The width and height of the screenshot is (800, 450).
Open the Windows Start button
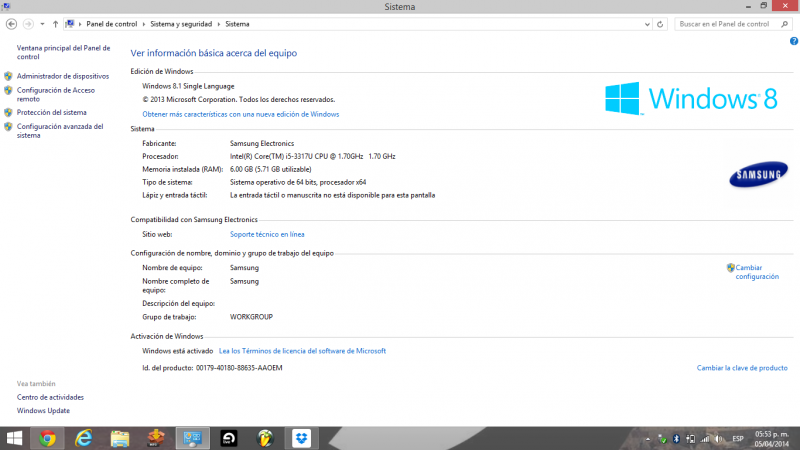click(14, 438)
